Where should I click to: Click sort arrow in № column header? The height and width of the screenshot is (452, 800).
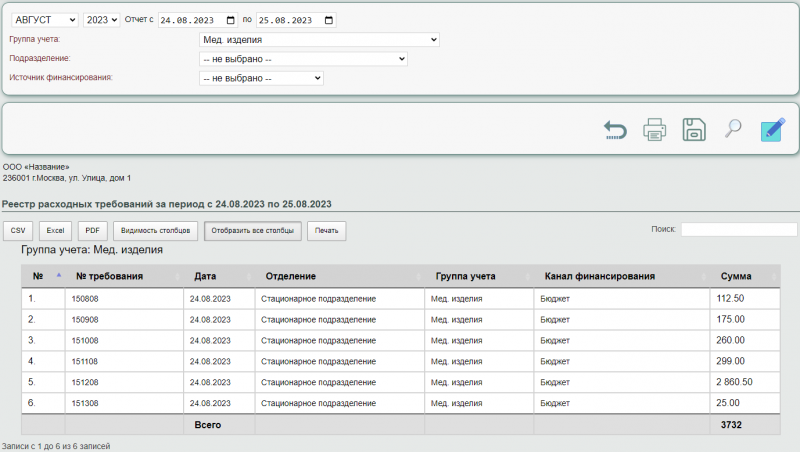58,275
